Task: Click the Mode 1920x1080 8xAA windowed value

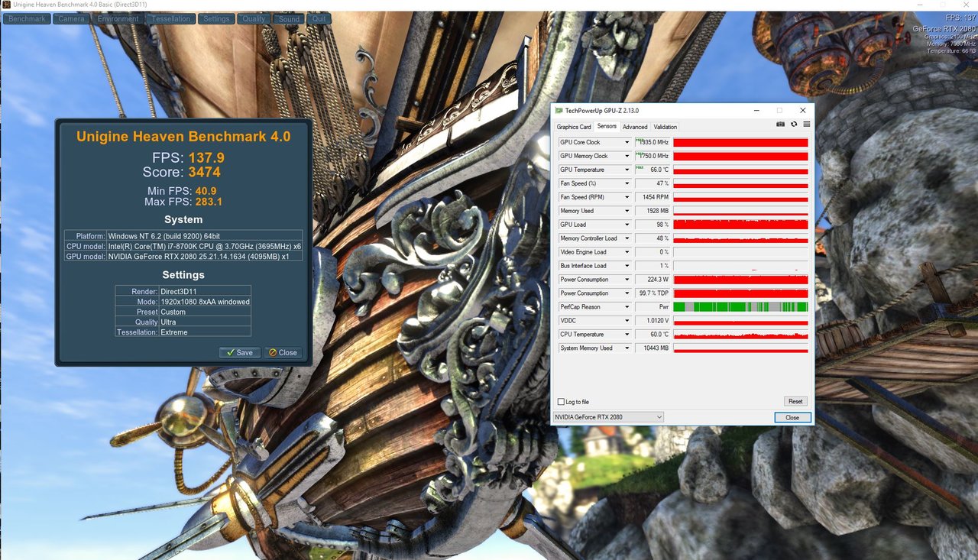Action: (205, 302)
